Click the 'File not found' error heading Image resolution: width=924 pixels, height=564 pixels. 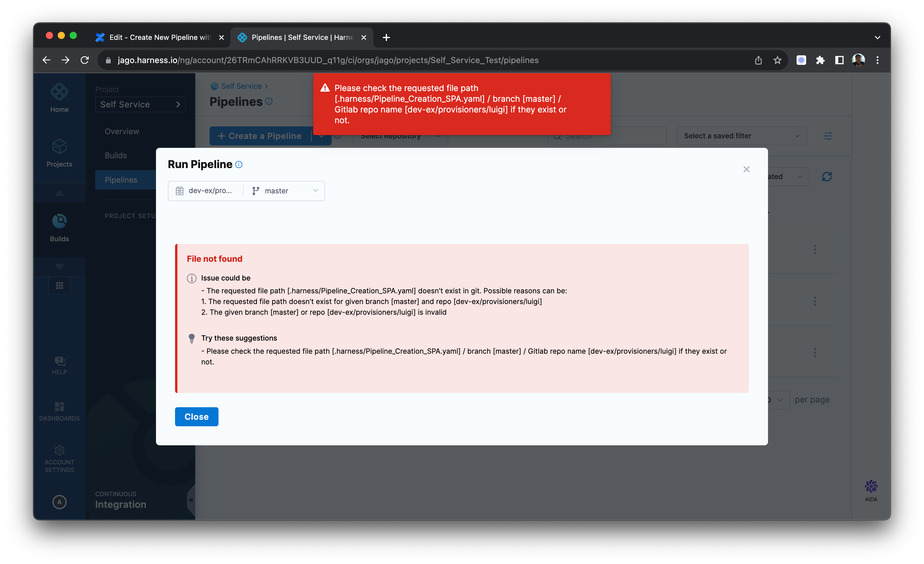[x=215, y=258]
